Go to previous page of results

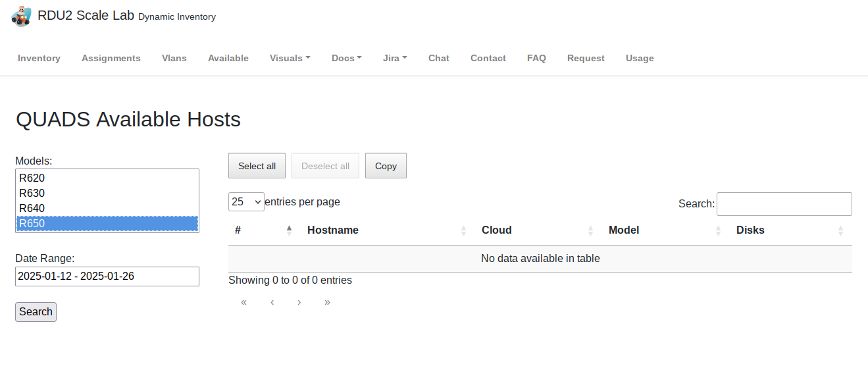coord(272,302)
